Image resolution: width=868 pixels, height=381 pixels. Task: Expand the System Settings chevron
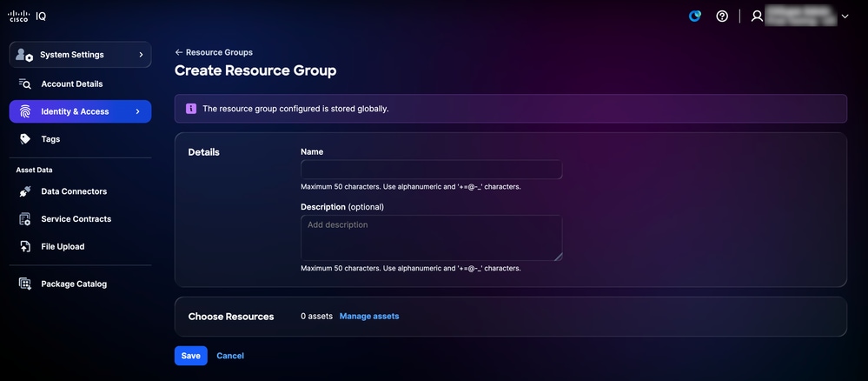coord(141,54)
